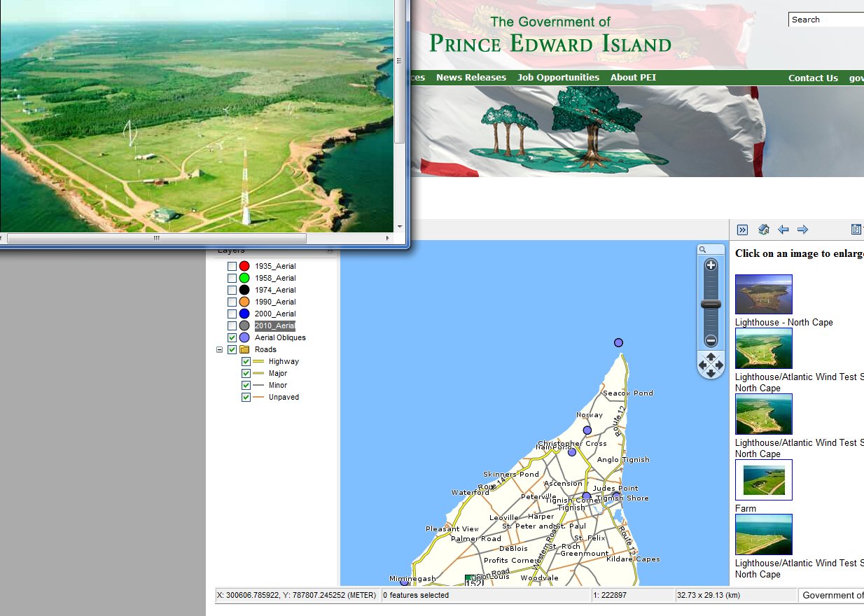Screen dimensions: 864x616
Task: Hide the Major road layer
Action: point(246,373)
